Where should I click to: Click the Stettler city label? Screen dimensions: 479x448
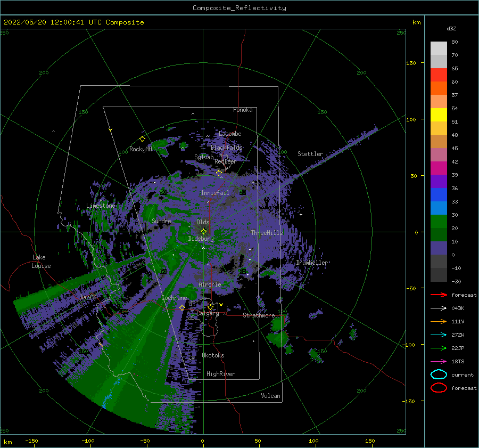(x=310, y=154)
